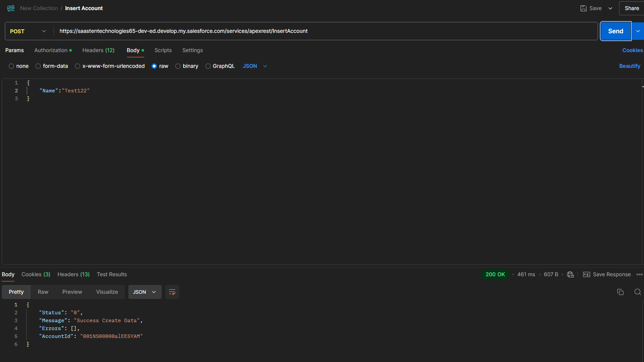View the response Cookies (3) tab
This screenshot has height=362, width=644.
point(36,274)
